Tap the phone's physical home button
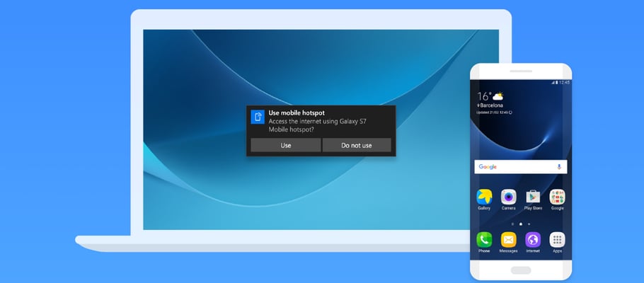The image size is (644, 283). point(521,270)
